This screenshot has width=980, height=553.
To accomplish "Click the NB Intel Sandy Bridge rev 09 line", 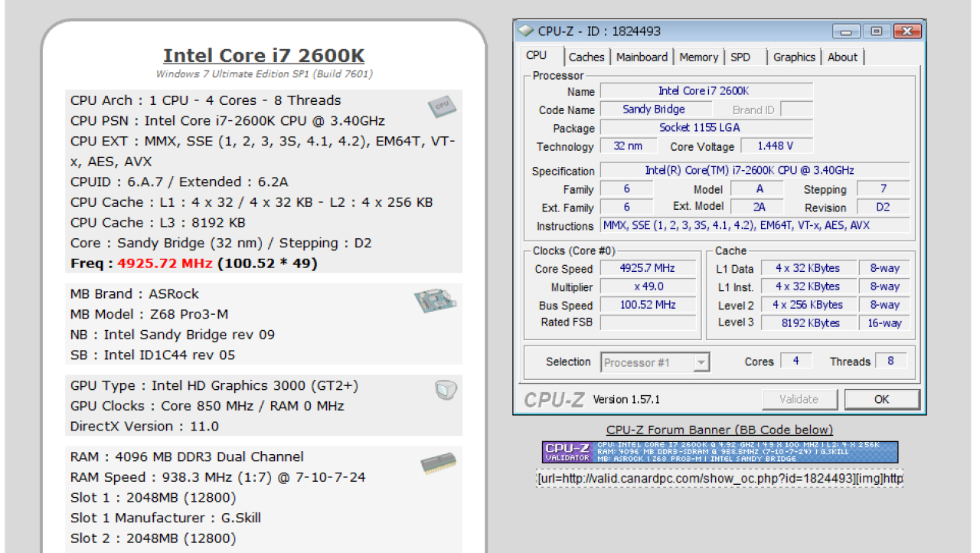I will point(172,335).
